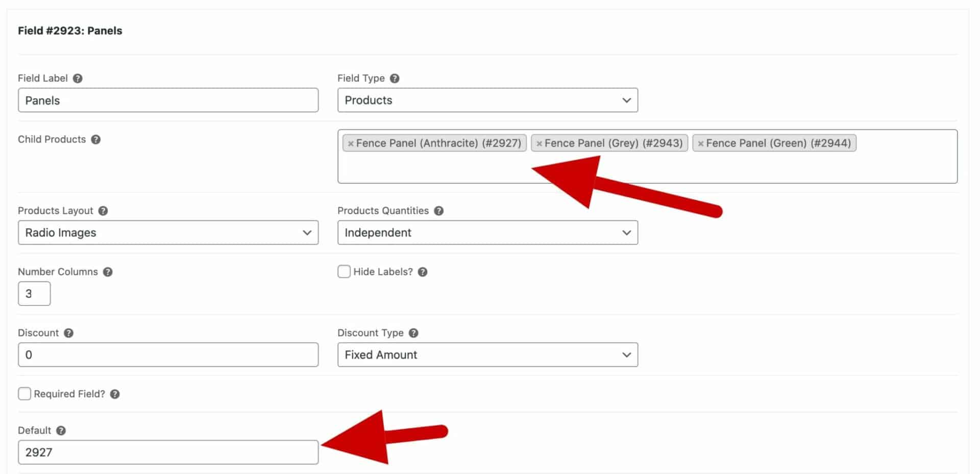Open Discount Type Fixed Amount dropdown

[487, 354]
